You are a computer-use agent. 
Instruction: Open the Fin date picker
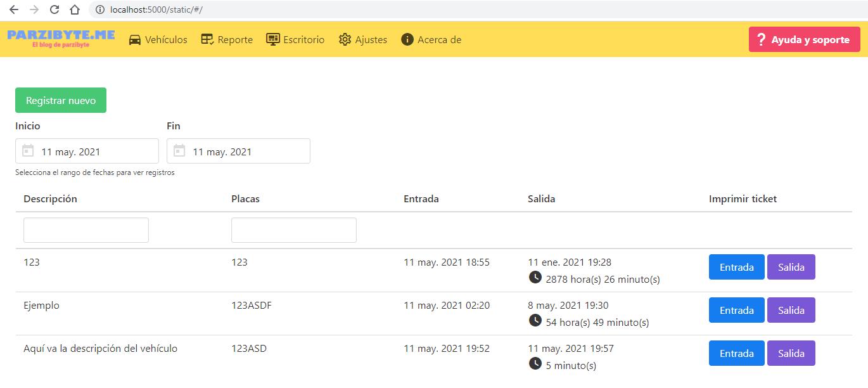point(238,151)
